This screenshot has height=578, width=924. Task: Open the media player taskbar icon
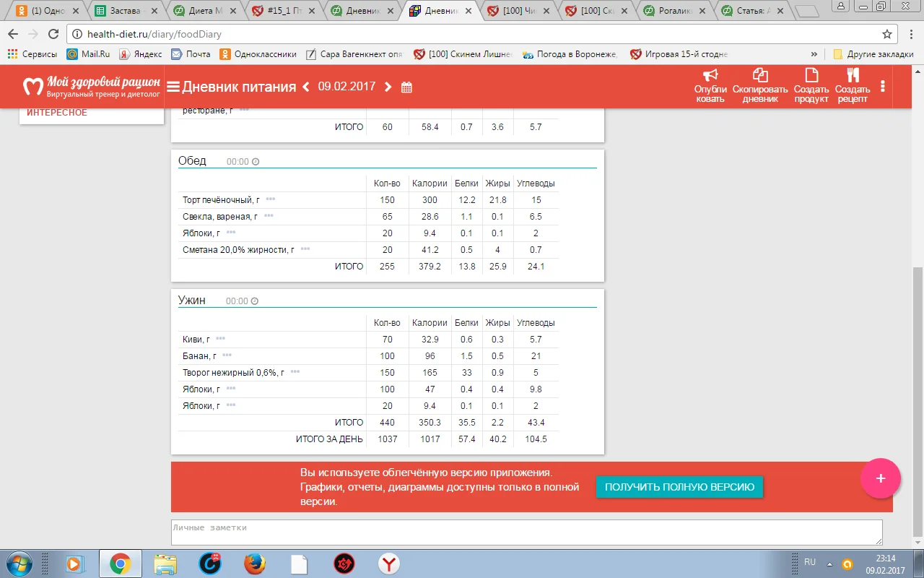tap(75, 564)
